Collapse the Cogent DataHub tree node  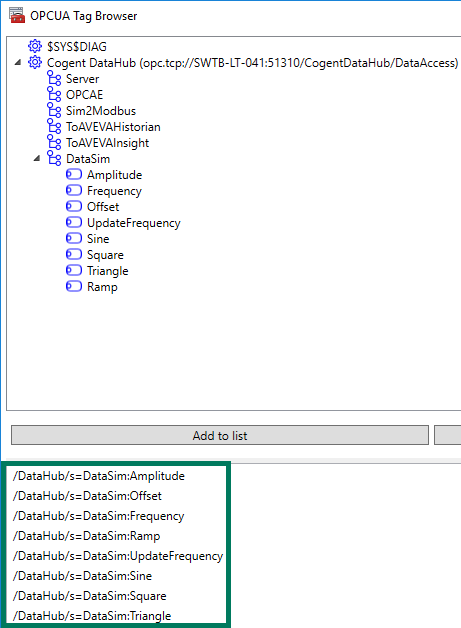[18, 62]
